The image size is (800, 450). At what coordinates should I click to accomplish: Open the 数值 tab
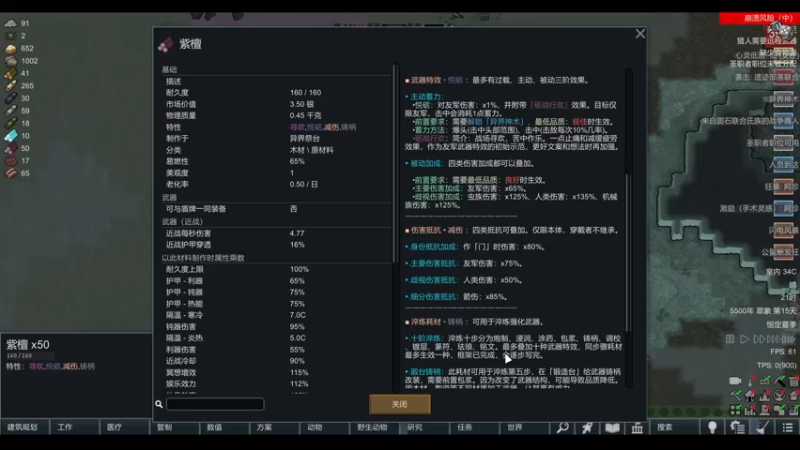(x=224, y=427)
